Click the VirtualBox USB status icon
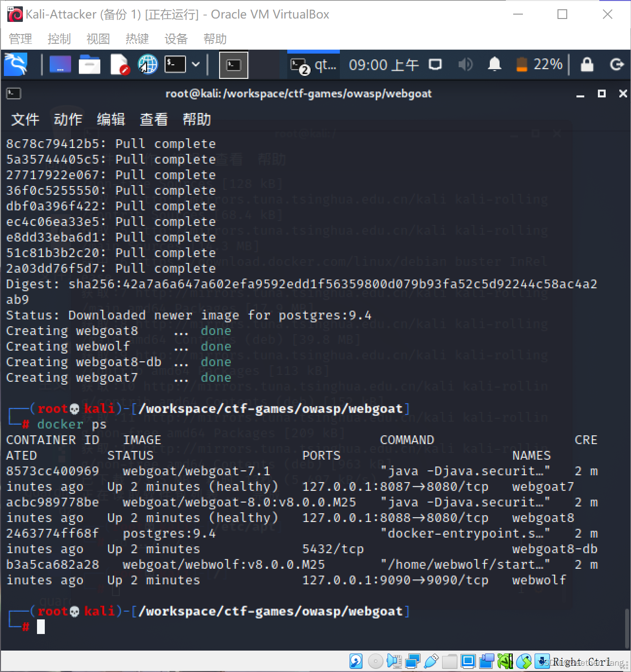 (431, 661)
